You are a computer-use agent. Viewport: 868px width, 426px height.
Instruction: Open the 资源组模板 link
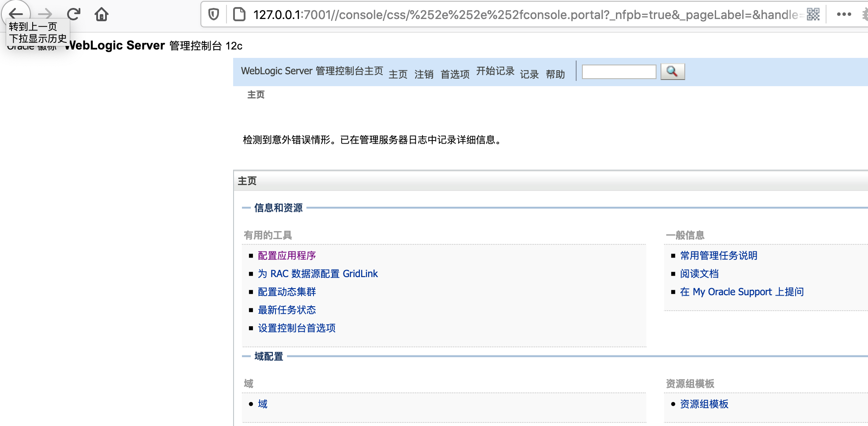pos(704,404)
